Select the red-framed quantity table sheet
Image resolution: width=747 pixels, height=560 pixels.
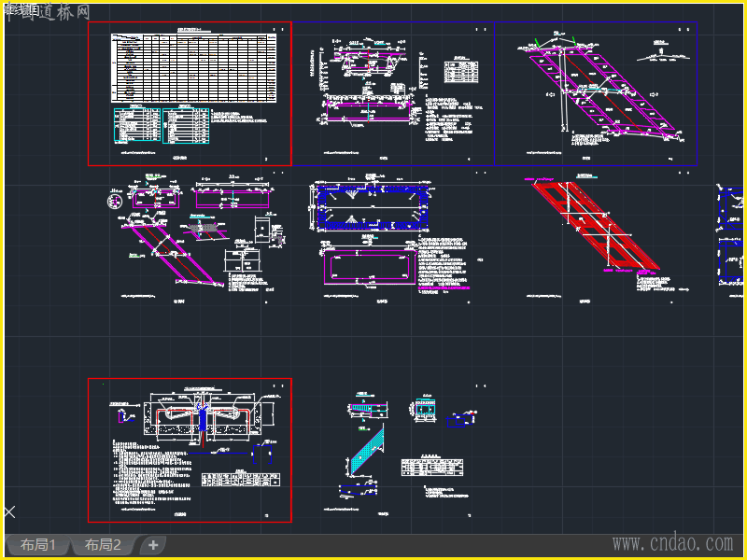[190, 94]
